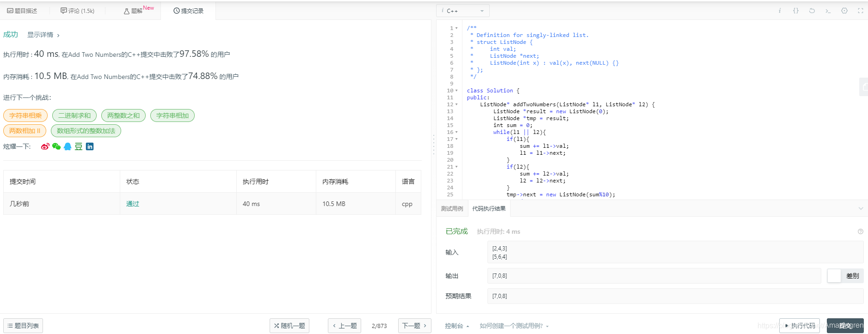The height and width of the screenshot is (334, 868).
Task: Open the 通过 submission status link
Action: pyautogui.click(x=133, y=204)
